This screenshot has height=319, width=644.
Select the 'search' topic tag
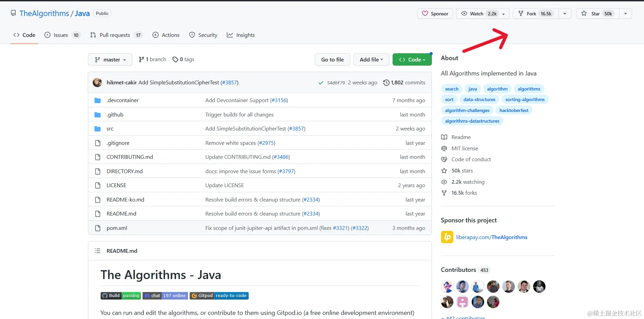coord(452,89)
